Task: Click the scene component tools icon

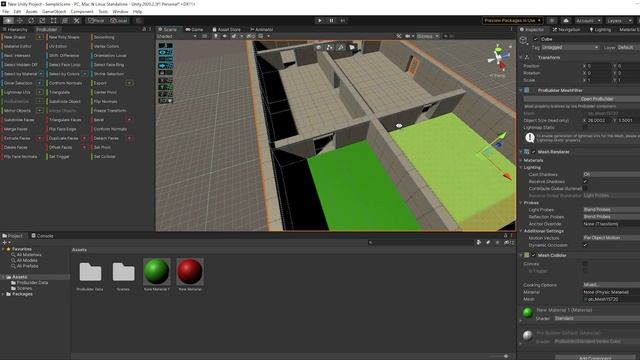Action: 399,36
